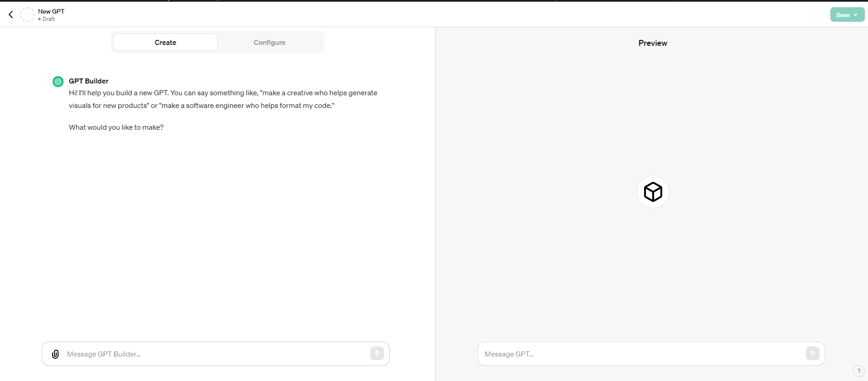
Task: Click the Save button
Action: [843, 15]
